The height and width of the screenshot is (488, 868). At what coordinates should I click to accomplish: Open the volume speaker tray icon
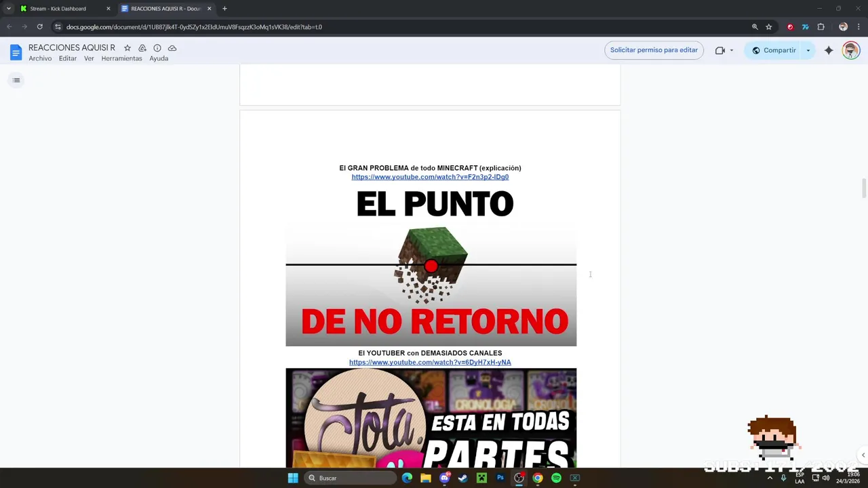(825, 478)
